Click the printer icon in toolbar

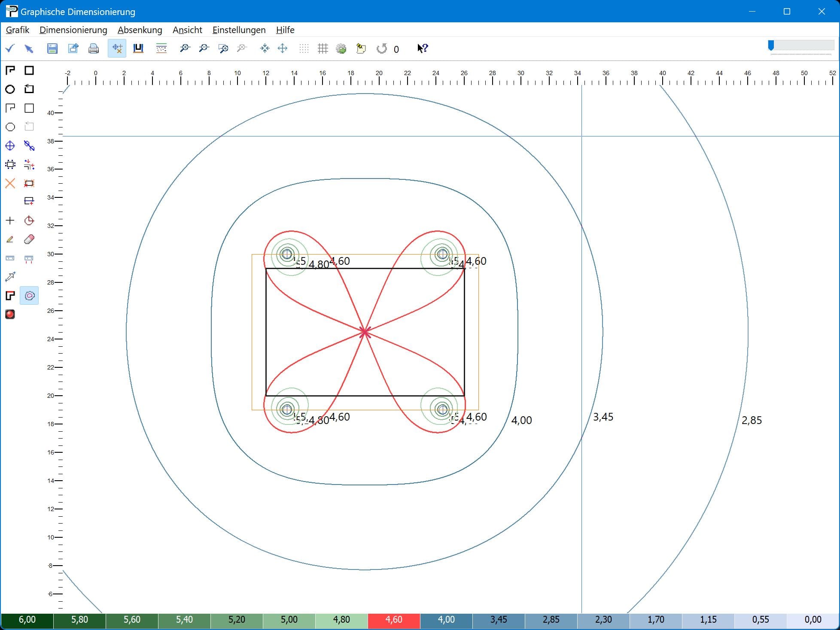point(93,48)
